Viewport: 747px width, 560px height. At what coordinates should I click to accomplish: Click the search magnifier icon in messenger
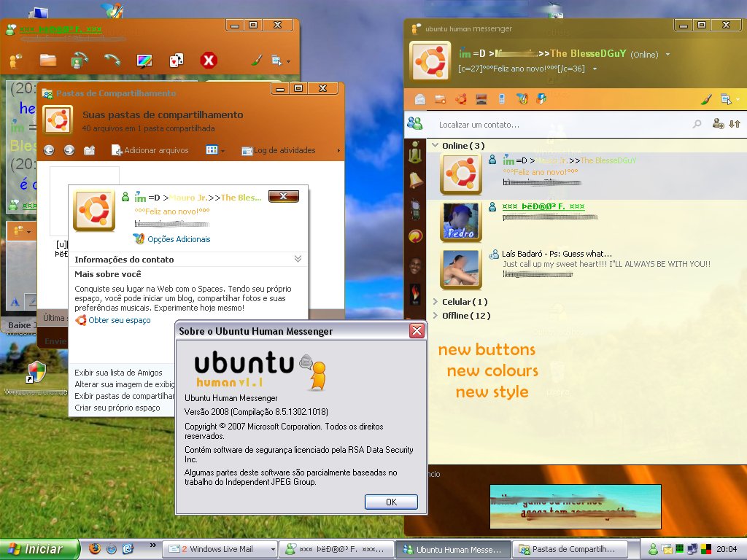coord(697,124)
